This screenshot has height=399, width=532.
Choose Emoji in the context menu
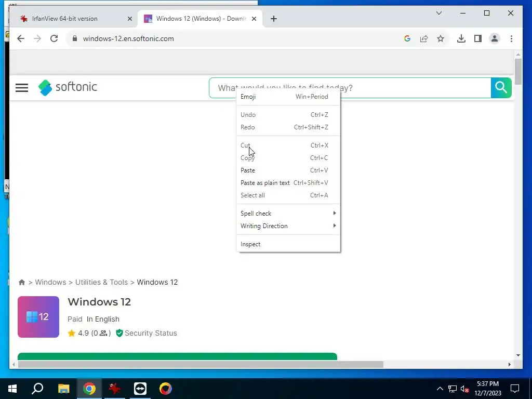pos(288,97)
